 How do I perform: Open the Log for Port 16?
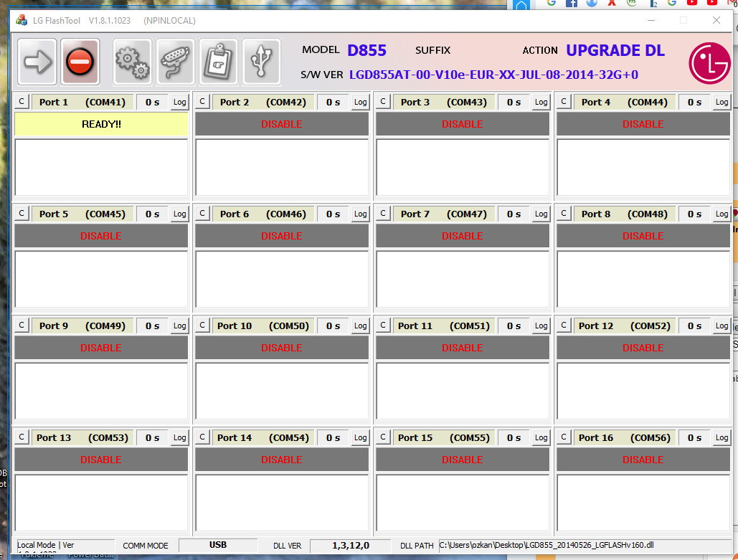(x=722, y=437)
